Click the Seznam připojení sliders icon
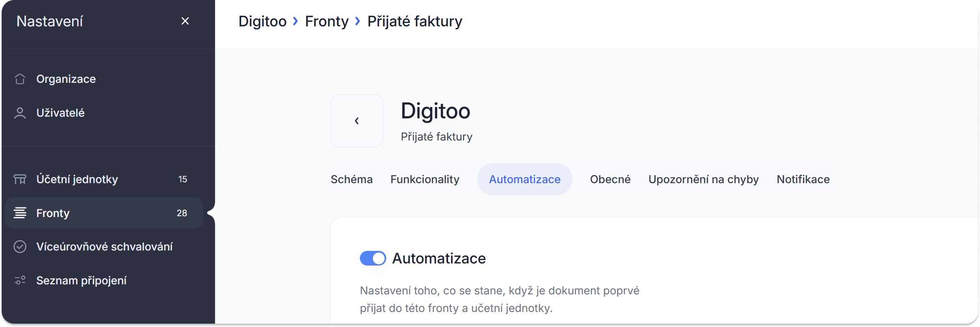Screen dimensions: 980x327 click(20, 280)
